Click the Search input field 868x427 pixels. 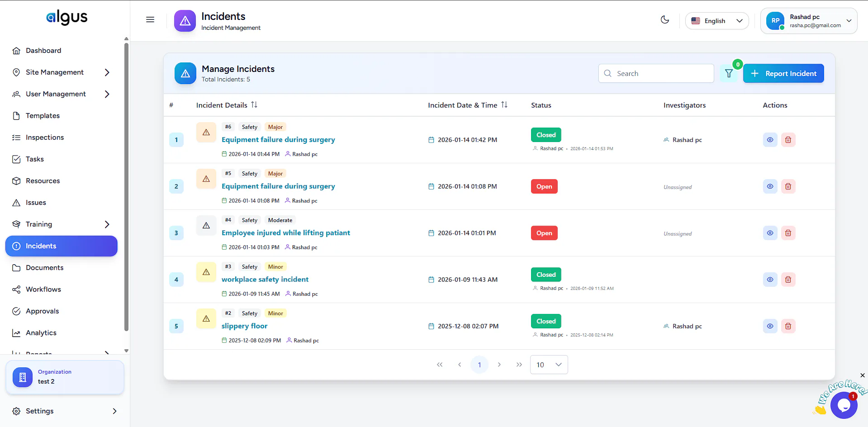656,73
